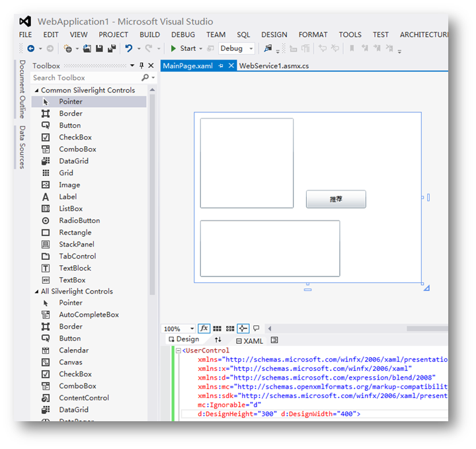
Task: Open the Toolbox window position dropdown arrow
Action: tap(132, 65)
